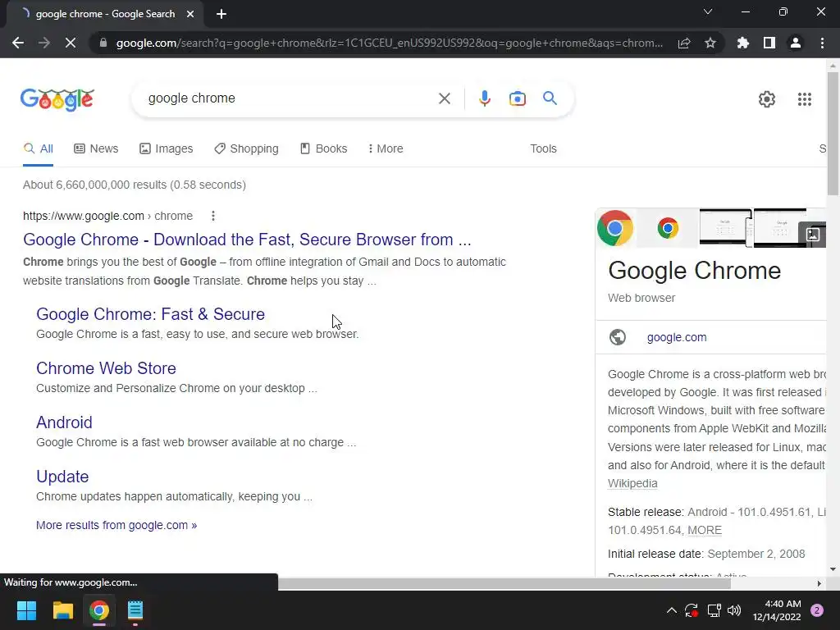
Task: Click the Chrome taskbar icon
Action: click(99, 610)
